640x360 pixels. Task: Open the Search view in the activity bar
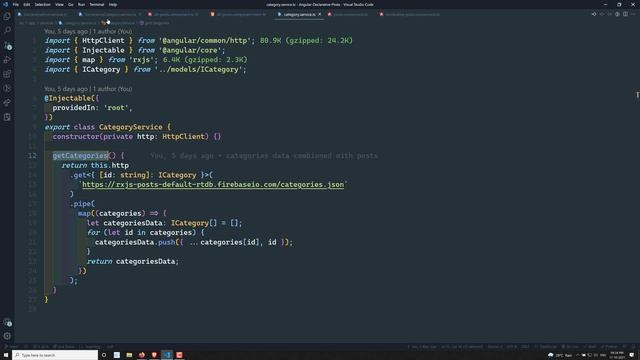(7, 31)
